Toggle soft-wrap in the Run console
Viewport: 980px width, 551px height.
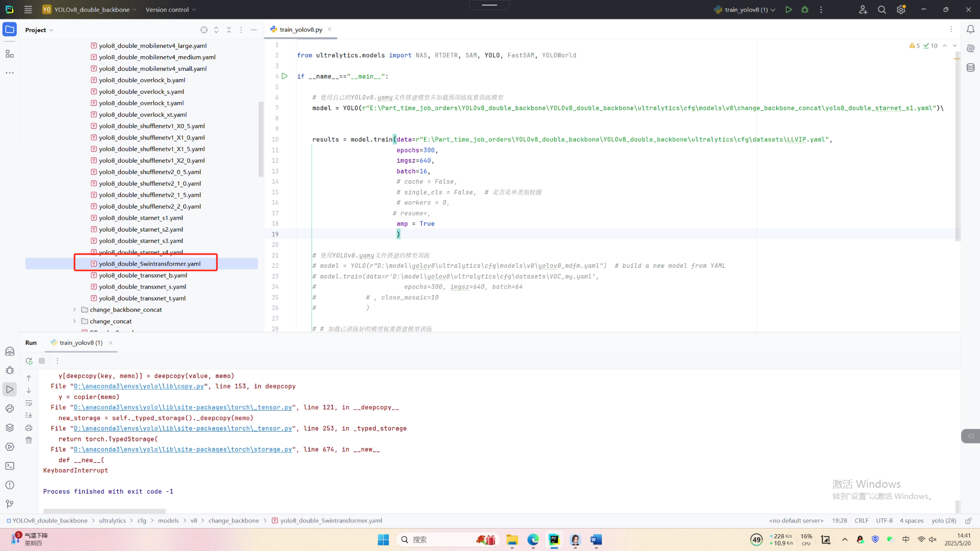point(29,403)
